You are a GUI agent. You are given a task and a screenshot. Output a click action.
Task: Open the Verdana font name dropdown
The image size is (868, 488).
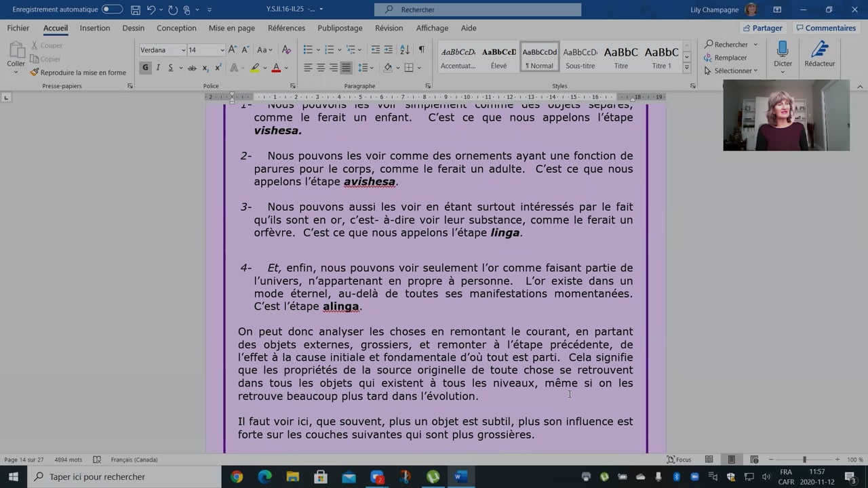coord(183,50)
